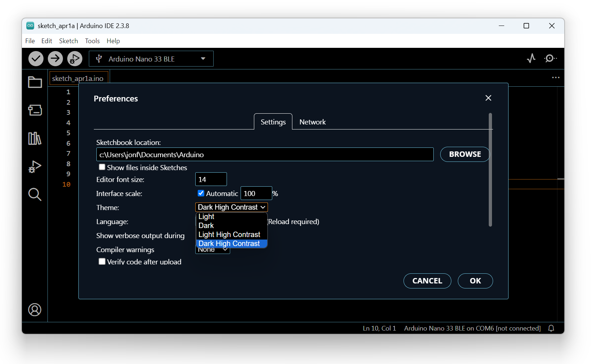Click the Verify checkmark button
597x364 pixels.
(x=36, y=59)
